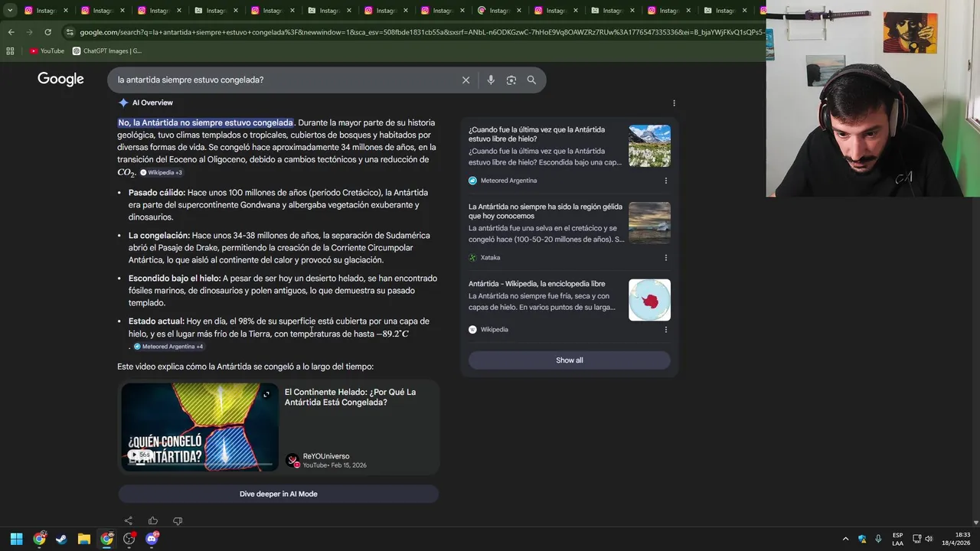Viewport: 980px width, 551px height.
Task: Expand the video preview to fullscreen
Action: 266,395
